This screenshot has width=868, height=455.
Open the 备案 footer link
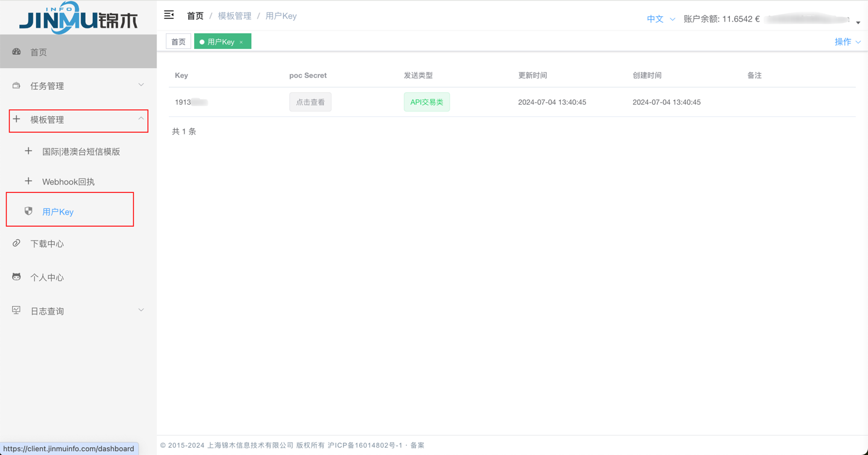pos(417,445)
